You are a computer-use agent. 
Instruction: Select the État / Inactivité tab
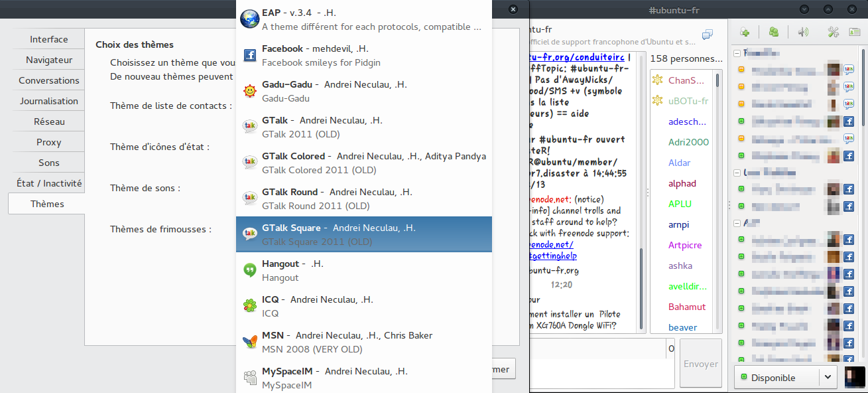(49, 183)
